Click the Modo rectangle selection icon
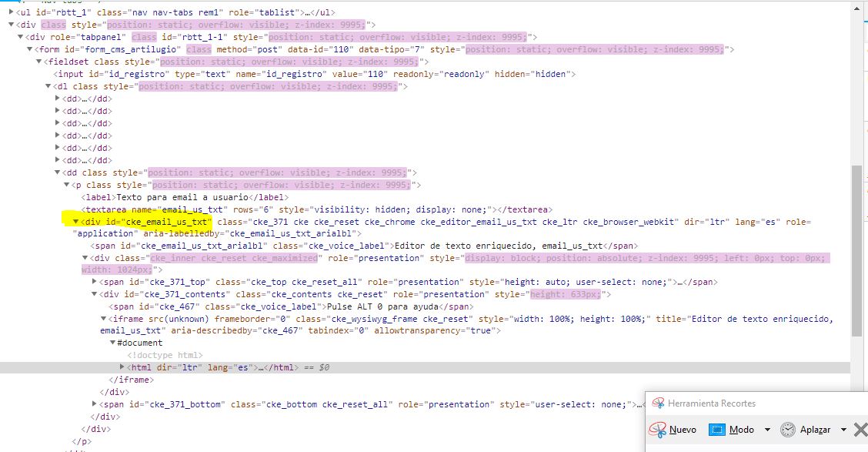Image resolution: width=868 pixels, height=452 pixels. [719, 430]
